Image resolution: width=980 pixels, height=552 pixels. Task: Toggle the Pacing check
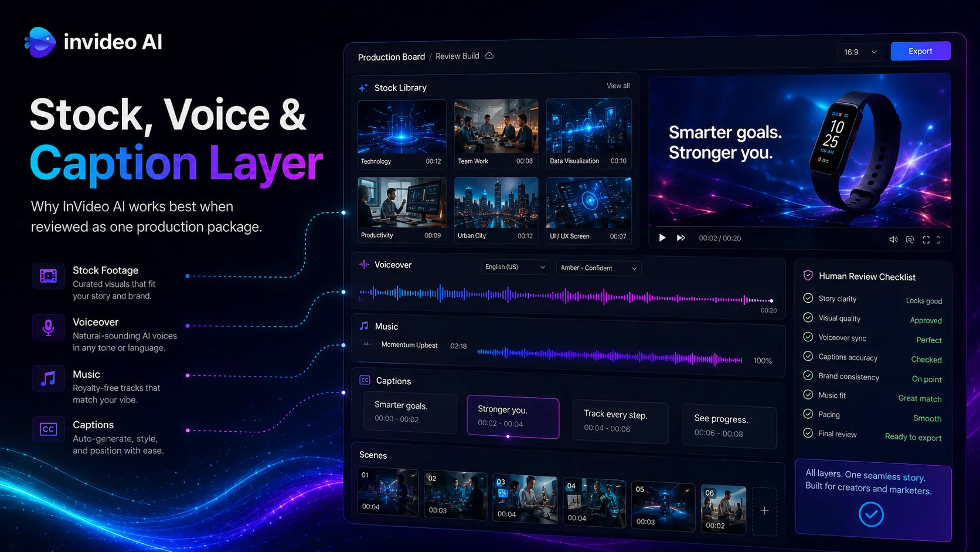point(808,414)
